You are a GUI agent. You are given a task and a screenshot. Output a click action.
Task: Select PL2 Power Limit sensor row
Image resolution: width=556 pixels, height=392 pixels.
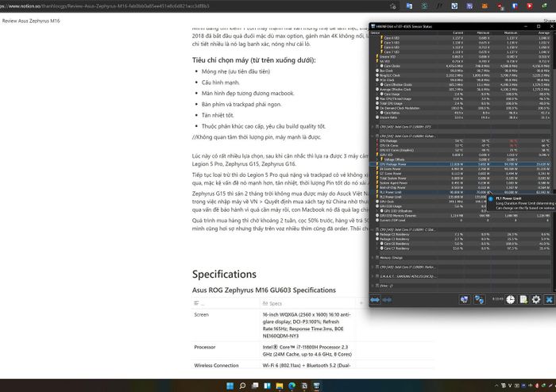(x=461, y=197)
